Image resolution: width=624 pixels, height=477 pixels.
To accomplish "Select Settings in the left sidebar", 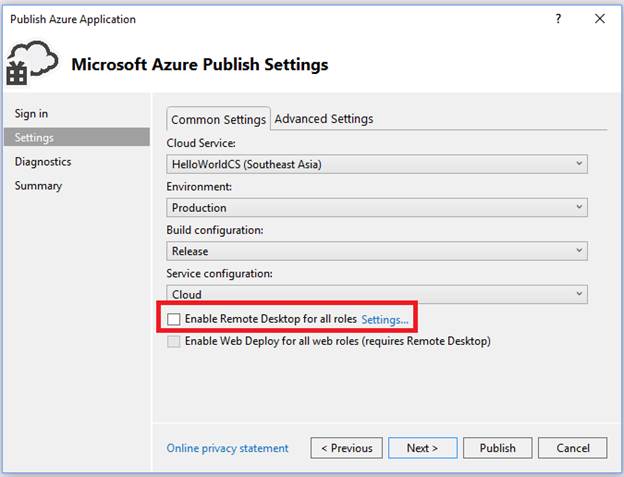I will pyautogui.click(x=35, y=138).
